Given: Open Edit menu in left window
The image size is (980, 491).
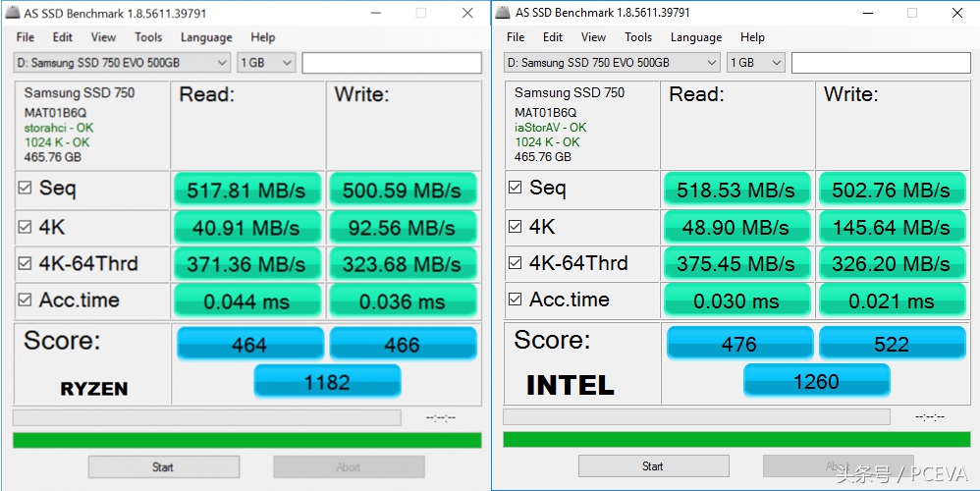Looking at the screenshot, I should (x=63, y=37).
